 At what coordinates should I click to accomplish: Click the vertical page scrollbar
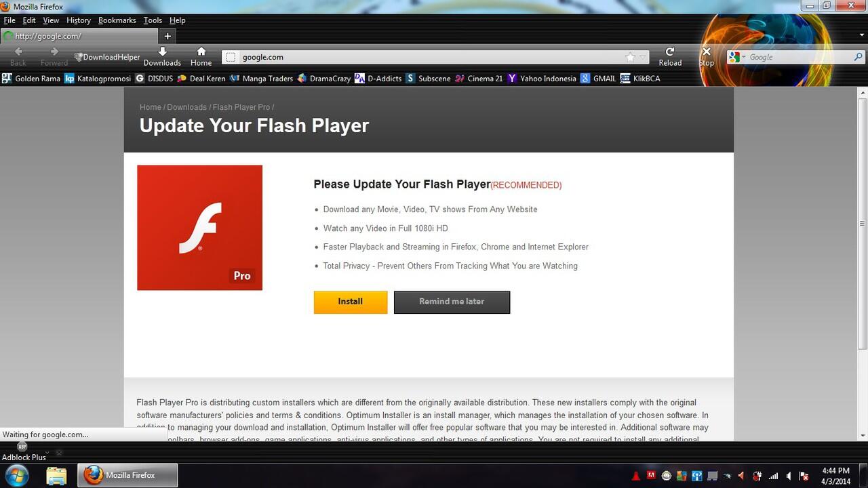(863, 224)
